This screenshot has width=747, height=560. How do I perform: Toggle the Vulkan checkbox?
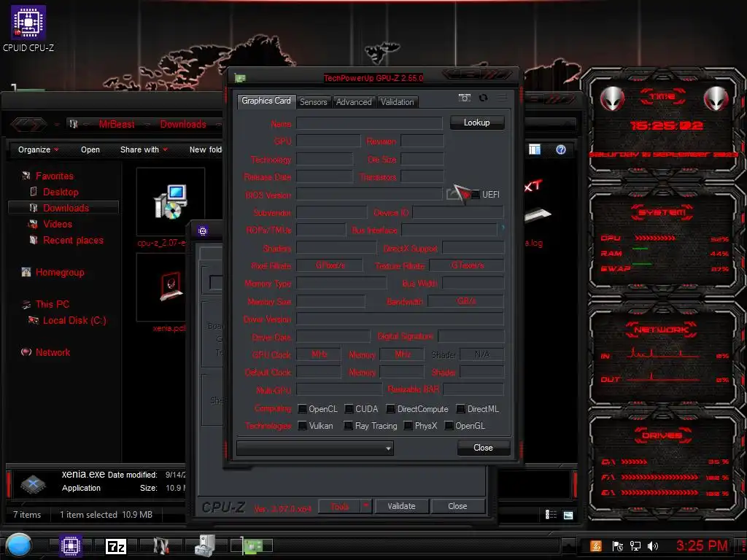pyautogui.click(x=302, y=426)
